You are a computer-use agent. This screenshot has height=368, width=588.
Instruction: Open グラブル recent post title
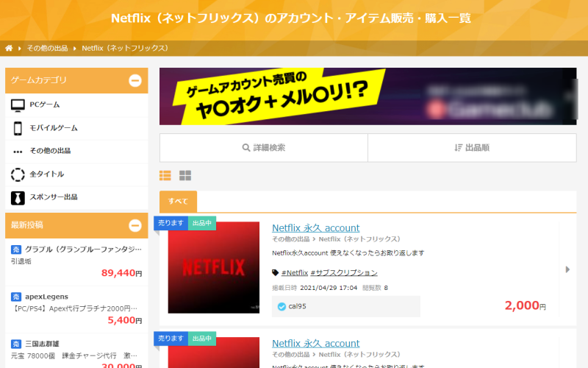point(83,250)
